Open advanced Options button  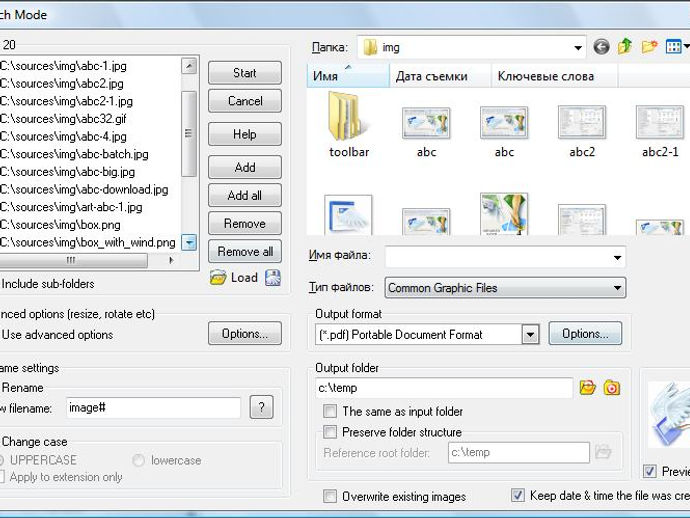[245, 334]
